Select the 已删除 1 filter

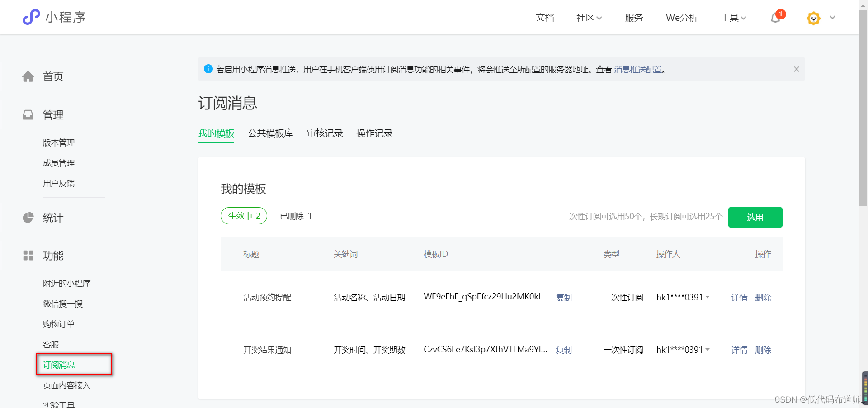(x=296, y=216)
